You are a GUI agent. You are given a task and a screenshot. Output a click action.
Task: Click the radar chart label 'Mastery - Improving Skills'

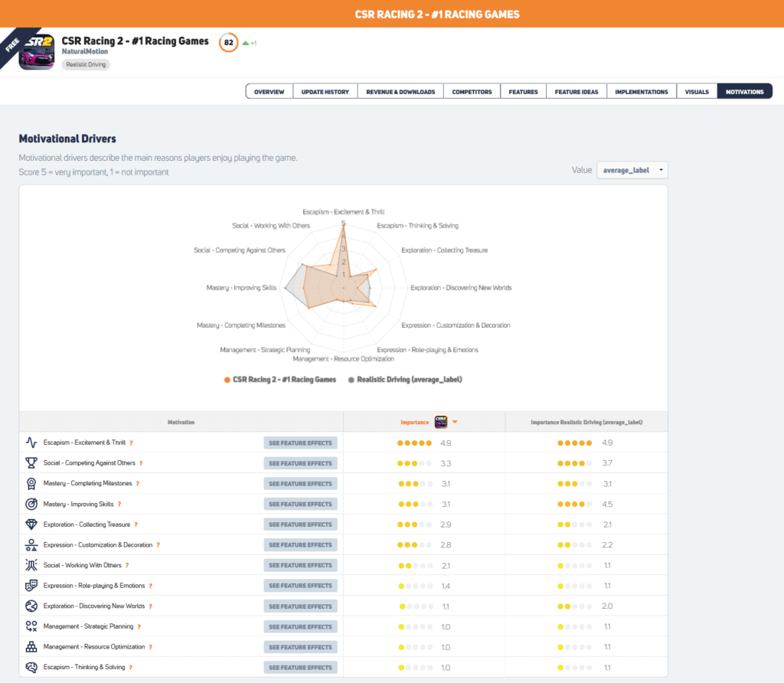pyautogui.click(x=241, y=288)
